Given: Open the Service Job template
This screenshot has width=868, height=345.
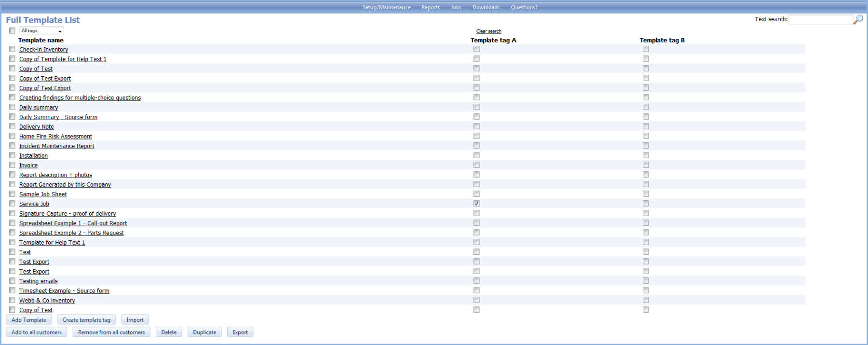Looking at the screenshot, I should [x=34, y=204].
